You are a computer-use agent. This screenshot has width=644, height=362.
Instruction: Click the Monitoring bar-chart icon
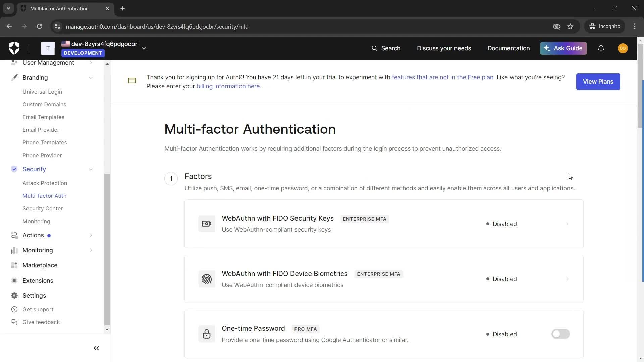[14, 250]
